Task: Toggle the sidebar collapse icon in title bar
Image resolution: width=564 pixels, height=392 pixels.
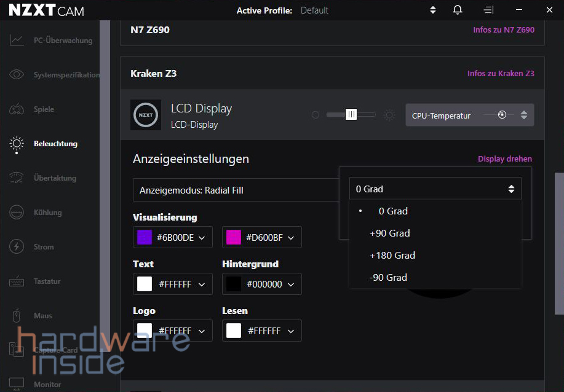Action: pyautogui.click(x=488, y=10)
